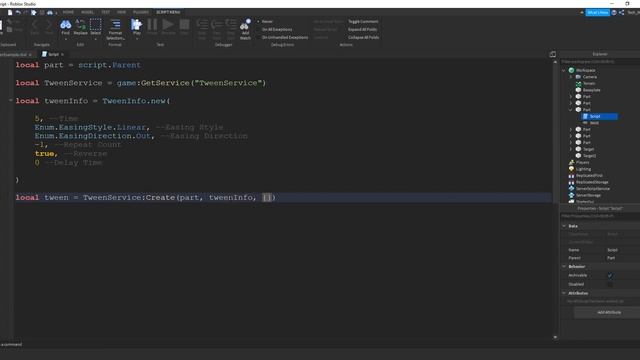
Task: Open the VIEW ribbon tab
Action: click(x=122, y=12)
